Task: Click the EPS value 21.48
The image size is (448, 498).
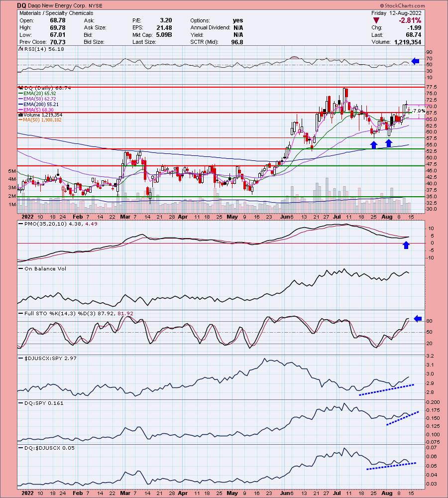Action: 164,27
